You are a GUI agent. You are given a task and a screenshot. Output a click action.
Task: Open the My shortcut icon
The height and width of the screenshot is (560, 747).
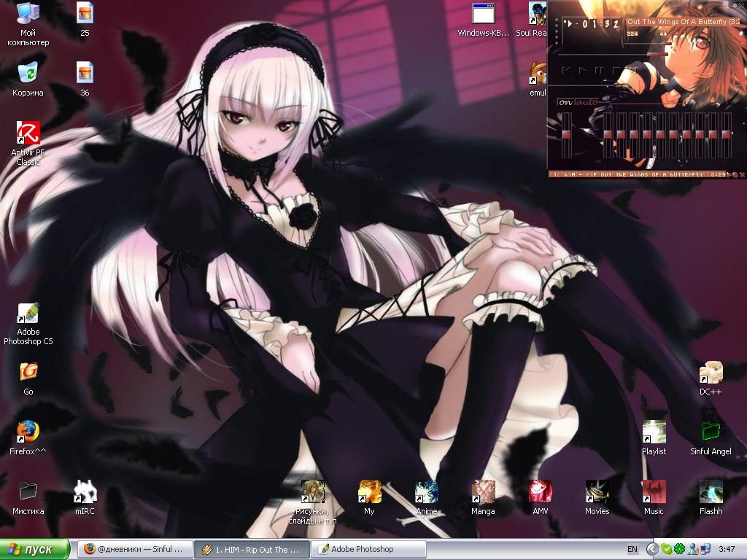coord(369,498)
